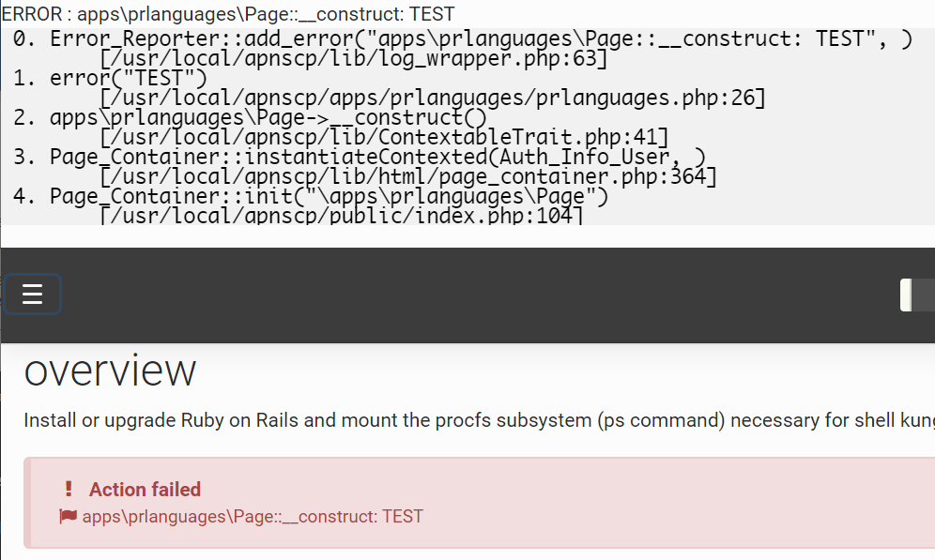Focus the input field in dark navbar
Screen dimensions: 935x560
[918, 295]
